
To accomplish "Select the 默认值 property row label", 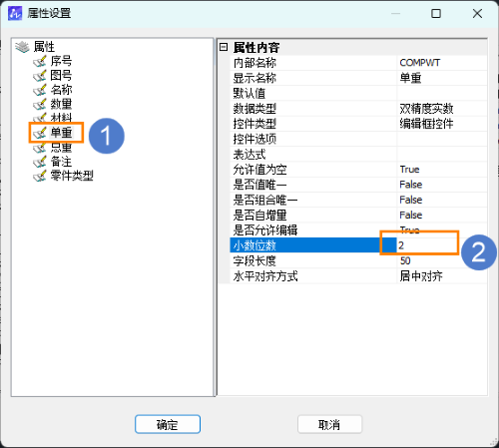I will (x=249, y=93).
